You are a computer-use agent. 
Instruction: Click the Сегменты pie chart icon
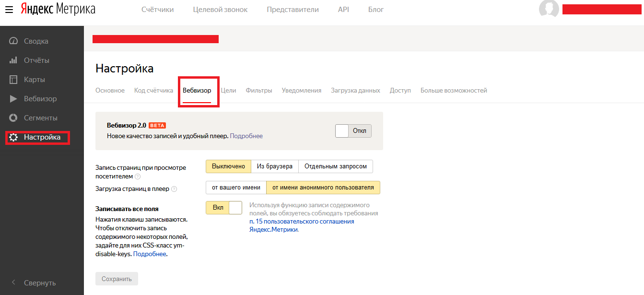pyautogui.click(x=14, y=118)
